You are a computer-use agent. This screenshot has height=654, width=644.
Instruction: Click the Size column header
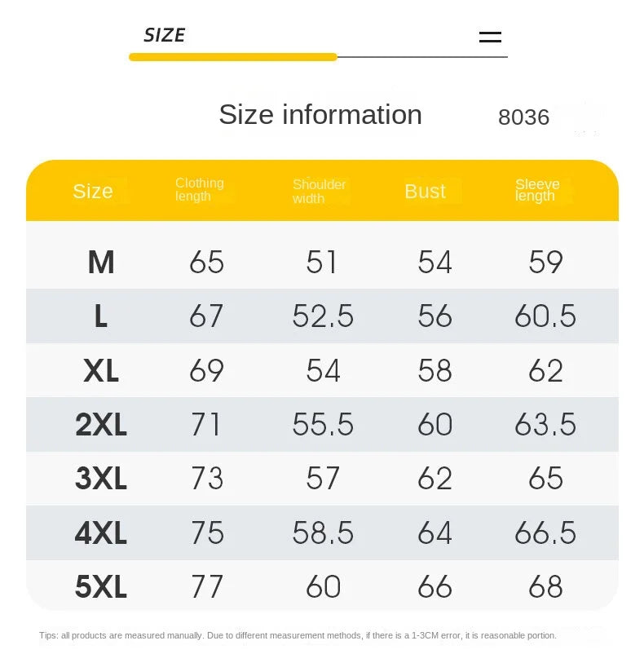click(x=93, y=191)
